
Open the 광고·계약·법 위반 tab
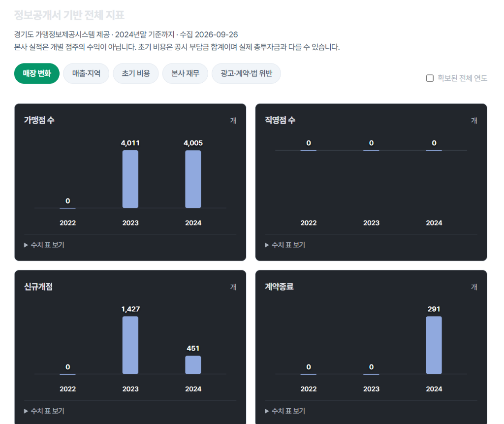pyautogui.click(x=246, y=73)
